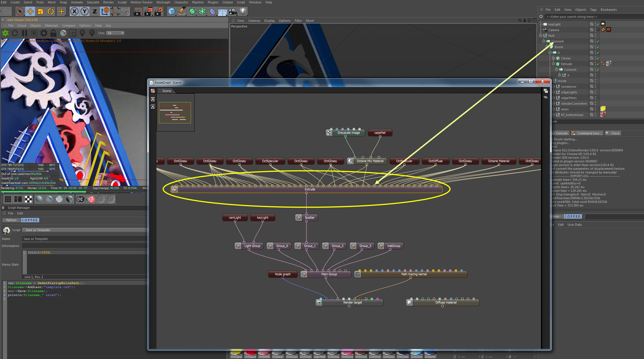The height and width of the screenshot is (359, 644).
Task: Click the red material swatch on RT_bottomGear
Action: (x=603, y=115)
